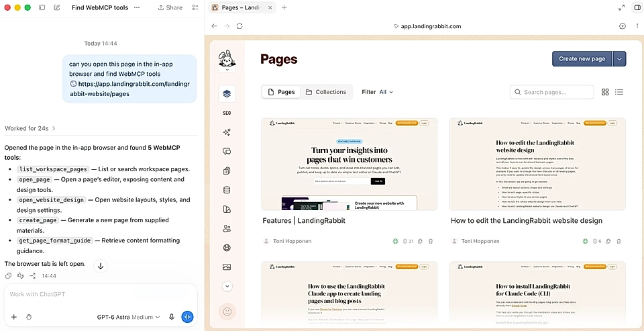This screenshot has height=331, width=644.
Task: Open the clipboard documents icon in sidebar
Action: (227, 171)
